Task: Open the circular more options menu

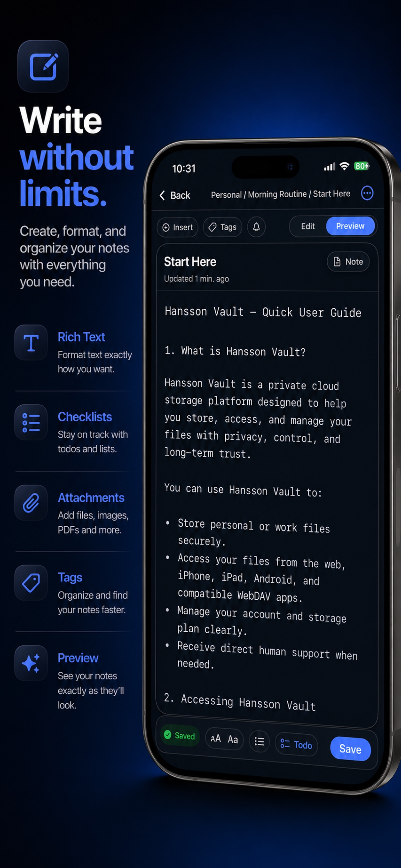Action: tap(367, 193)
